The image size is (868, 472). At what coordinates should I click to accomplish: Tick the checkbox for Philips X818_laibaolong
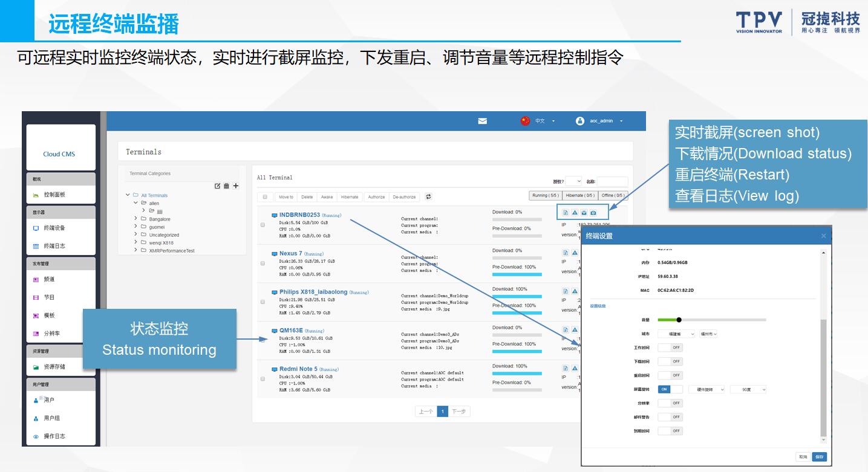(263, 302)
